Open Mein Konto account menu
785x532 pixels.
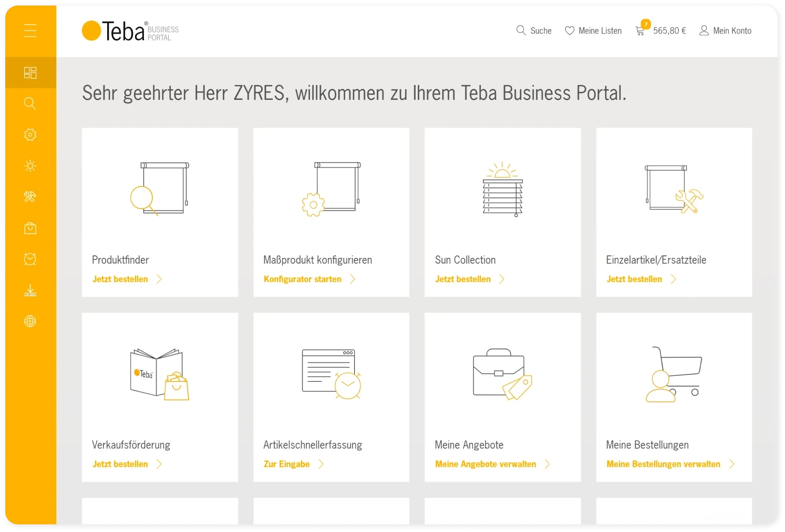click(x=725, y=30)
